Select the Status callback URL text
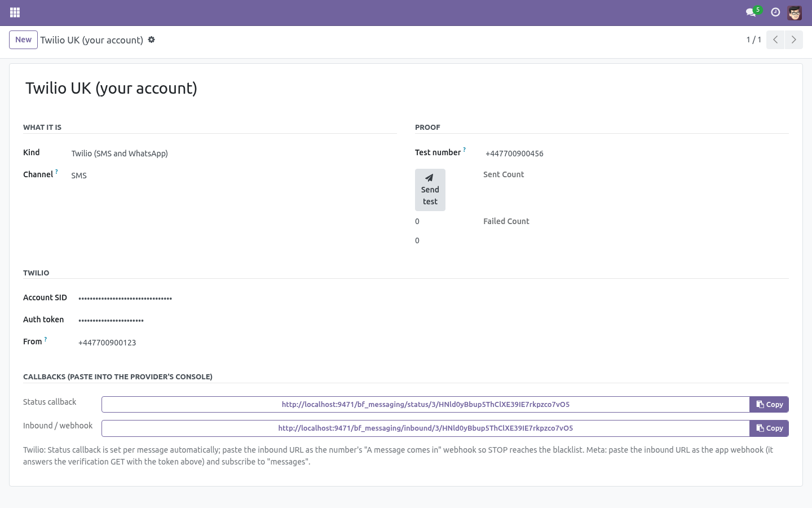This screenshot has height=508, width=812. [x=426, y=404]
